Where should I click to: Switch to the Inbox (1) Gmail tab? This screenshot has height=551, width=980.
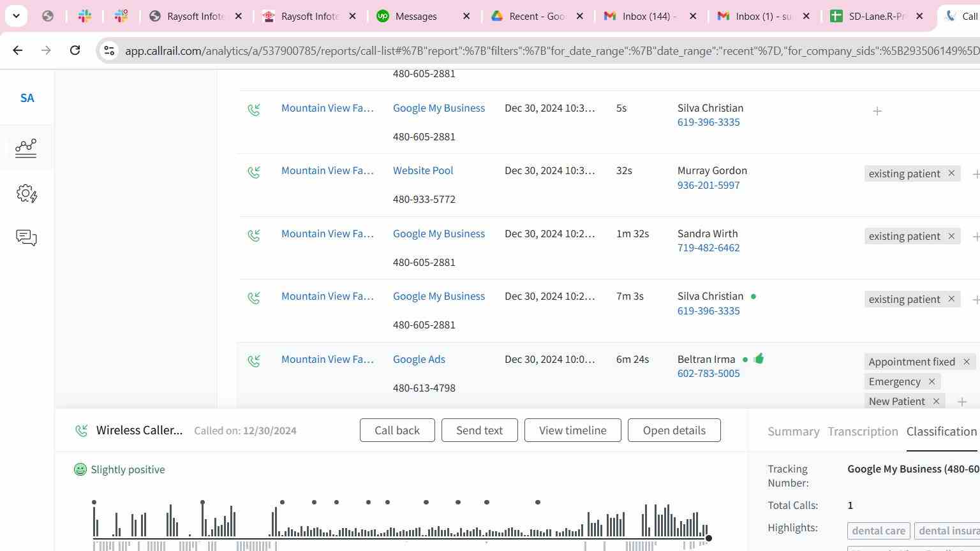coord(763,17)
